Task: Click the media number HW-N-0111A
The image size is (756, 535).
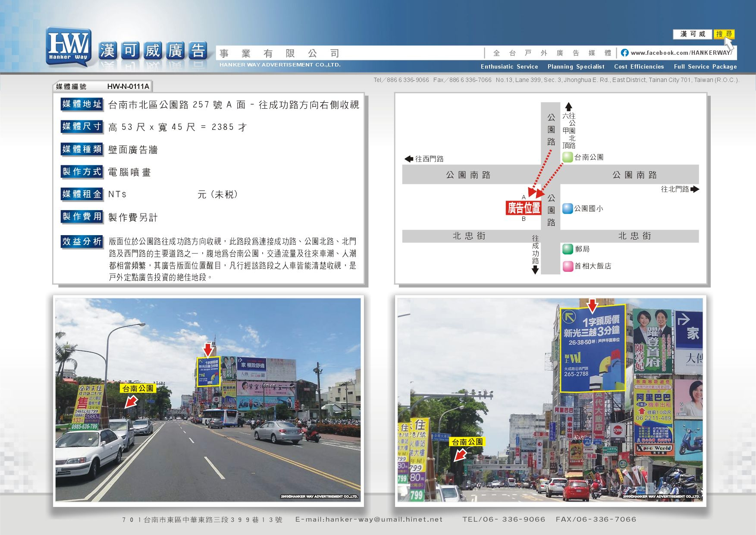Action: coord(128,86)
